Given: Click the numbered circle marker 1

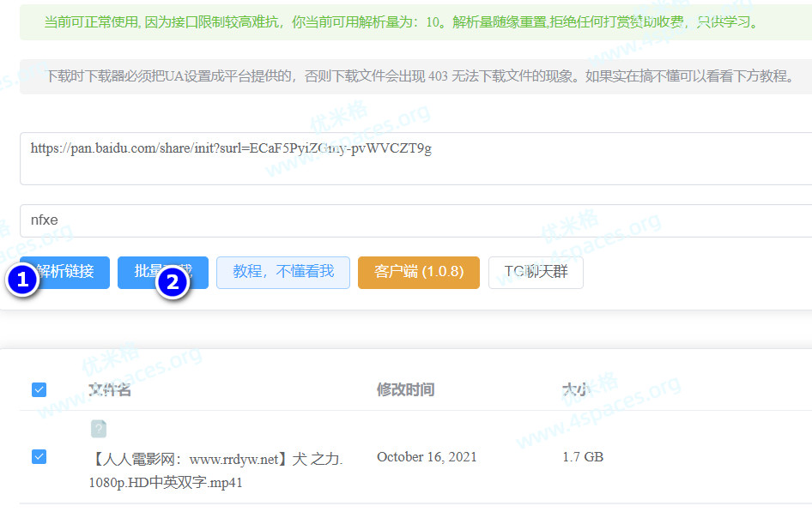Looking at the screenshot, I should click(23, 280).
